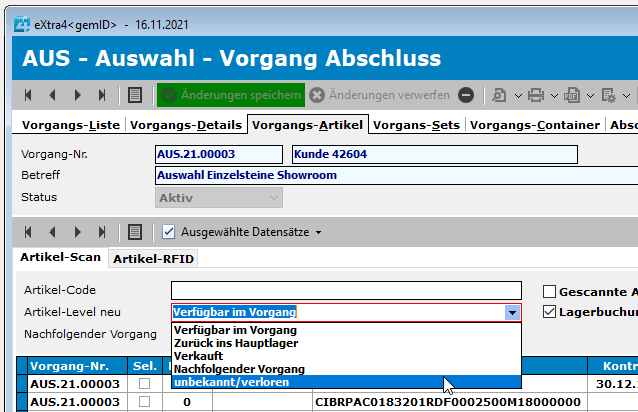Switch to Vorgangs-Details tab
This screenshot has width=638, height=412.
(186, 125)
